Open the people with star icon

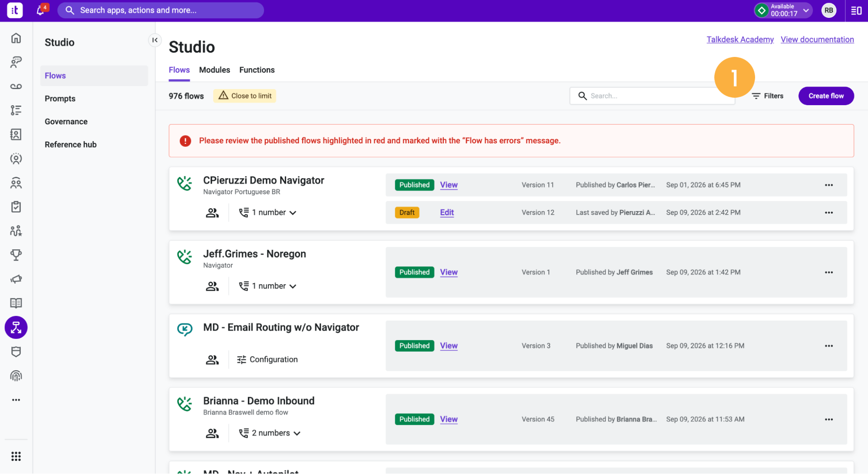16,231
